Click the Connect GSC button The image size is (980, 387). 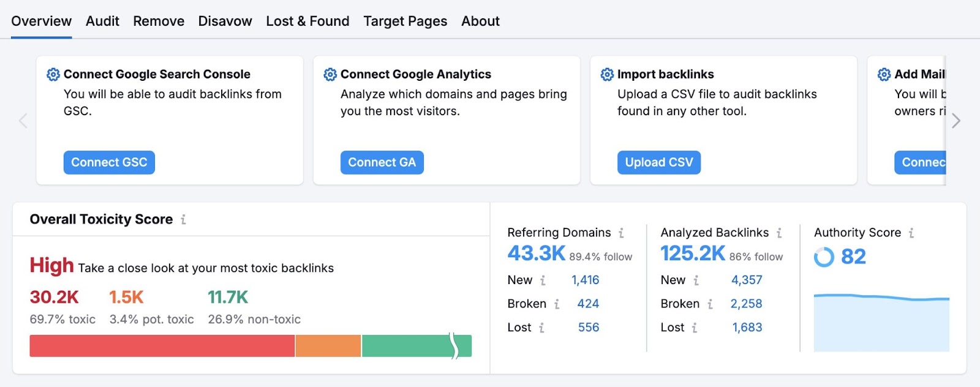[x=108, y=162]
